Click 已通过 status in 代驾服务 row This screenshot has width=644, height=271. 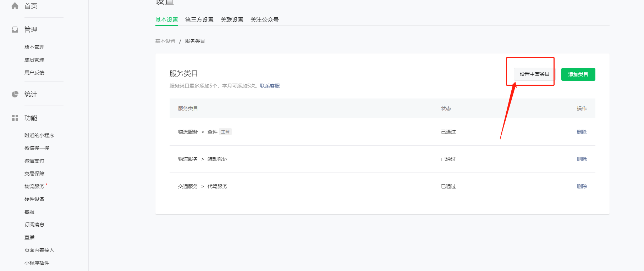coord(448,186)
